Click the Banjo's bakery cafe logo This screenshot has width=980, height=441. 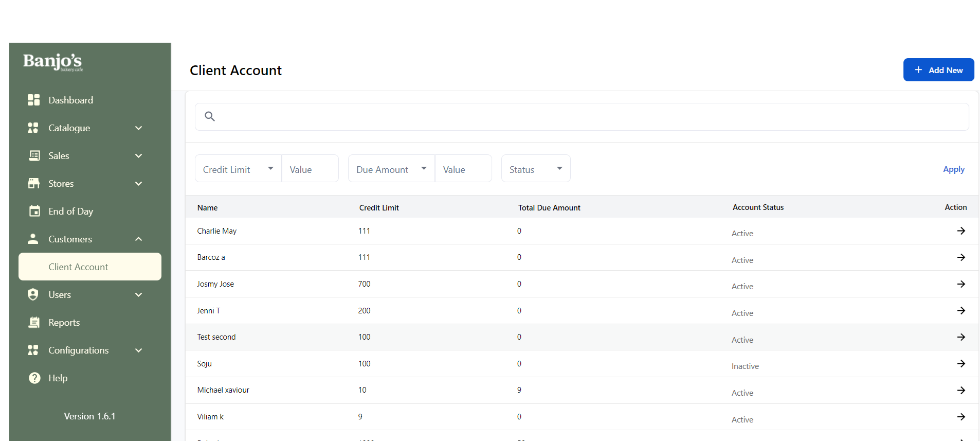click(x=53, y=62)
